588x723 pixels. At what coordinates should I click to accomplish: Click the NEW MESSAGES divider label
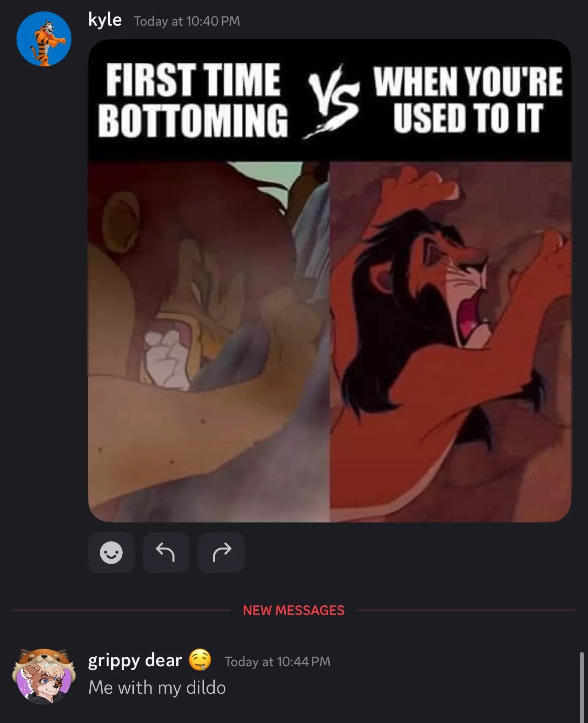click(294, 610)
